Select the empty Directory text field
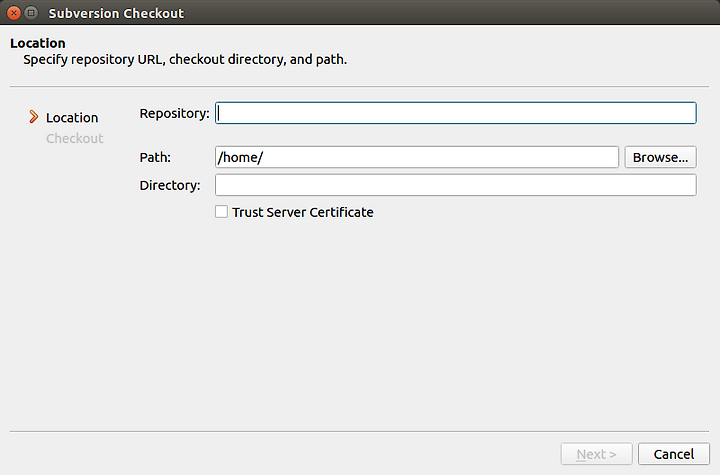720x475 pixels. 456,185
